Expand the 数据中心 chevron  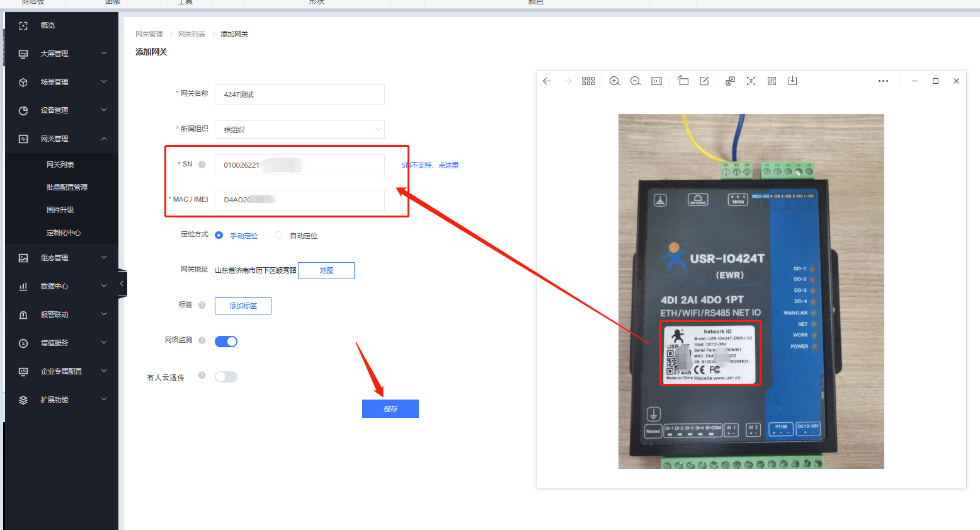point(104,286)
